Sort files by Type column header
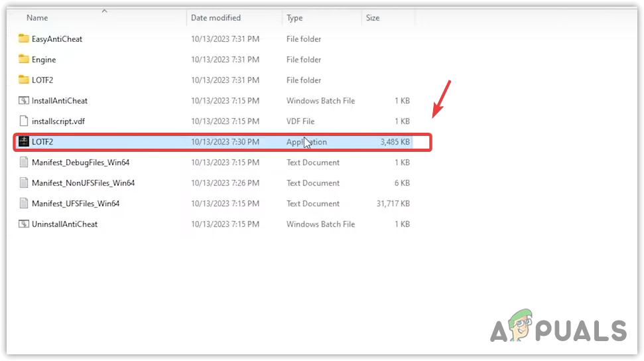Screen dimensions: 644x361 tap(294, 18)
